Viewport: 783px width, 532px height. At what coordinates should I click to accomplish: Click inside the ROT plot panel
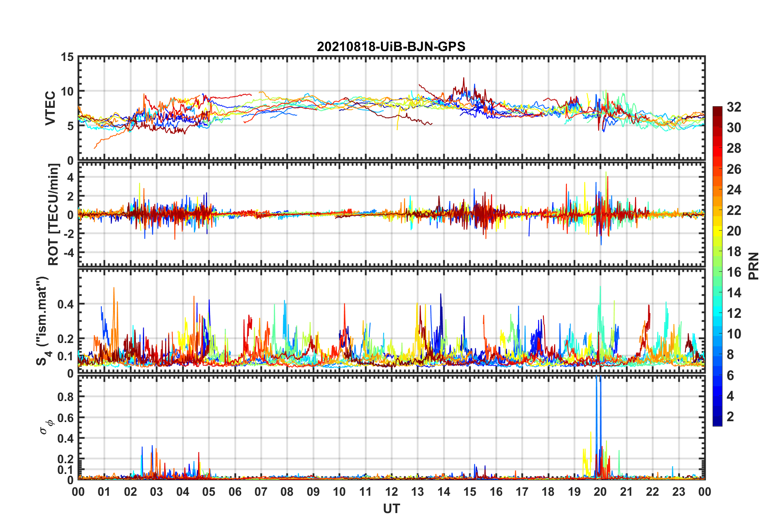pos(391,215)
